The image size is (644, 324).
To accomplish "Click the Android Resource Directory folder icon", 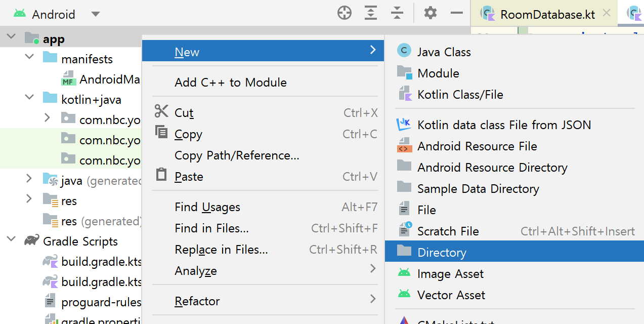I will click(404, 166).
